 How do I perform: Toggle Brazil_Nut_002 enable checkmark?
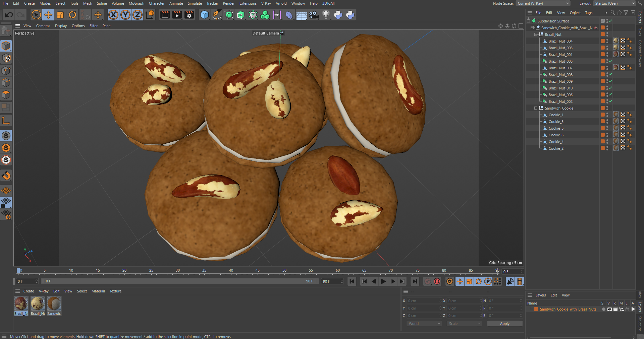pyautogui.click(x=610, y=101)
